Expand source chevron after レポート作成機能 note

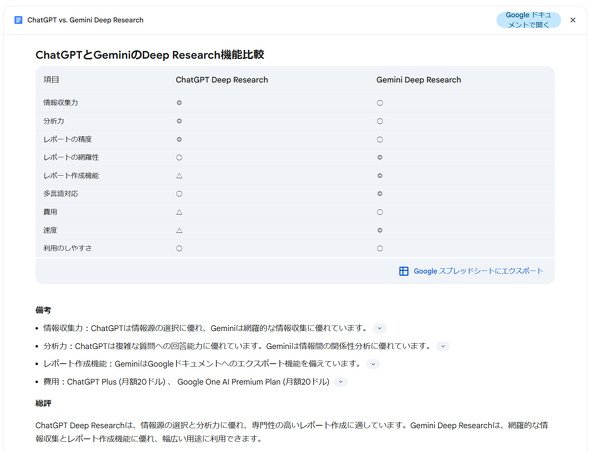373,364
